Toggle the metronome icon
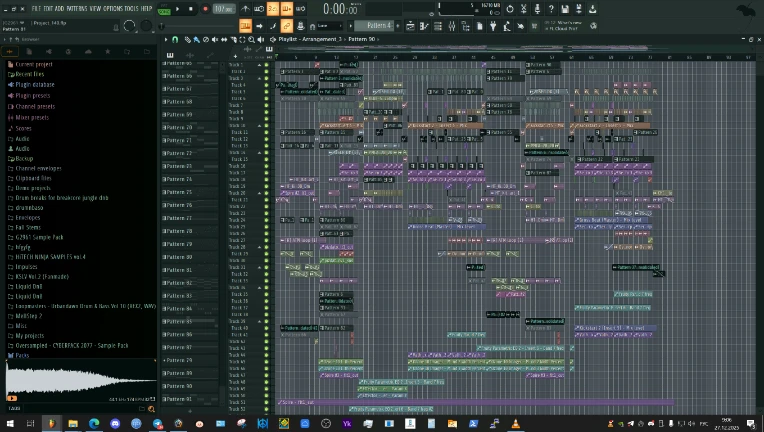 pos(246,8)
